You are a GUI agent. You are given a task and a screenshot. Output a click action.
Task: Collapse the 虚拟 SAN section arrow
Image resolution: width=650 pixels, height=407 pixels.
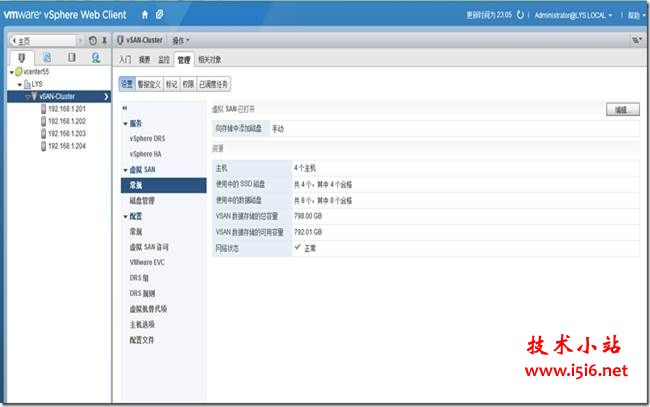tap(126, 170)
